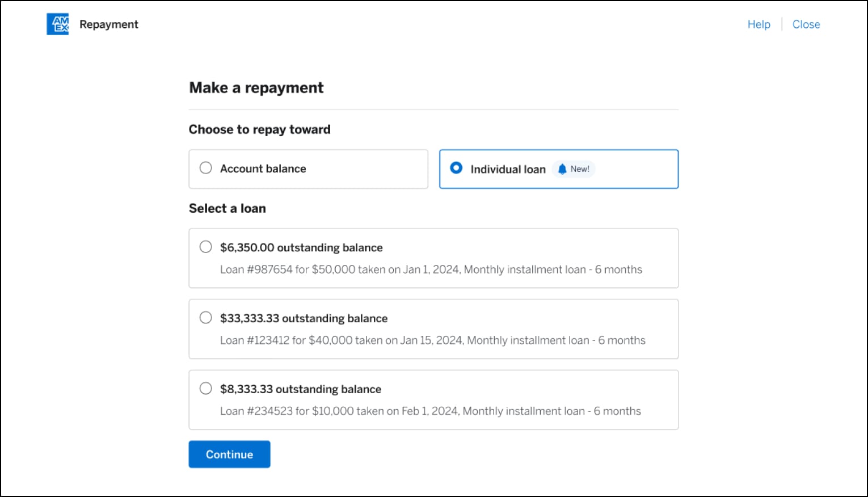Click the Close link

(806, 24)
